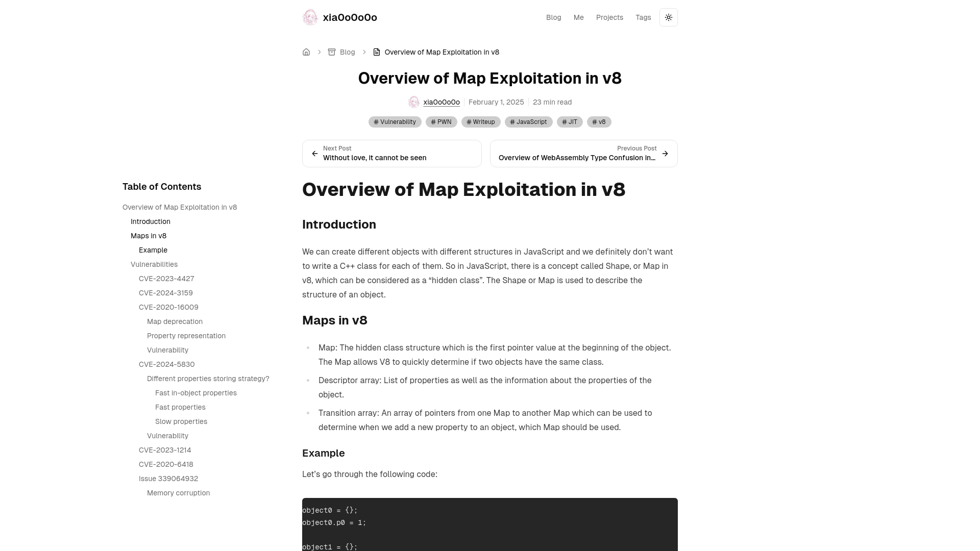Jump to Fast properties section
The image size is (980, 551).
click(180, 407)
